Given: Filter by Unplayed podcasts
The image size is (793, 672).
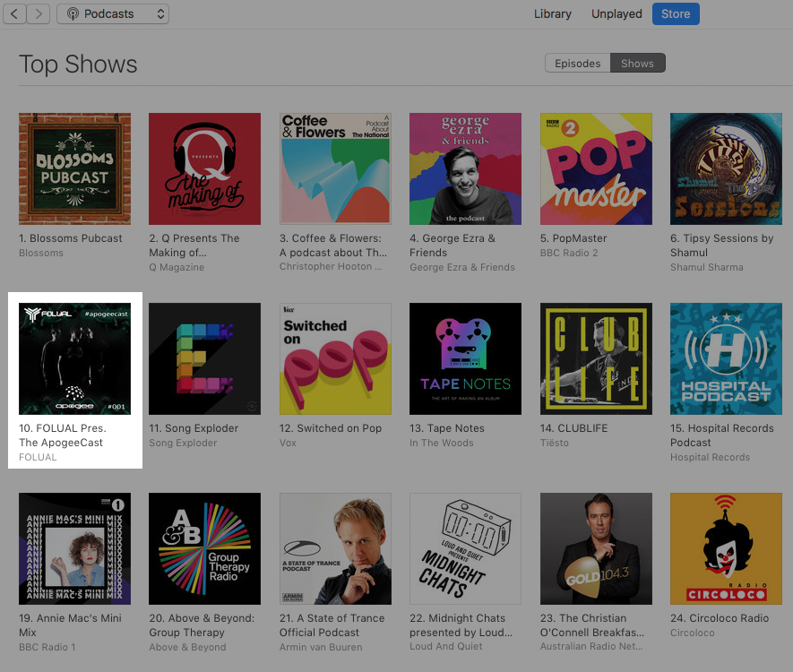Looking at the screenshot, I should tap(616, 13).
